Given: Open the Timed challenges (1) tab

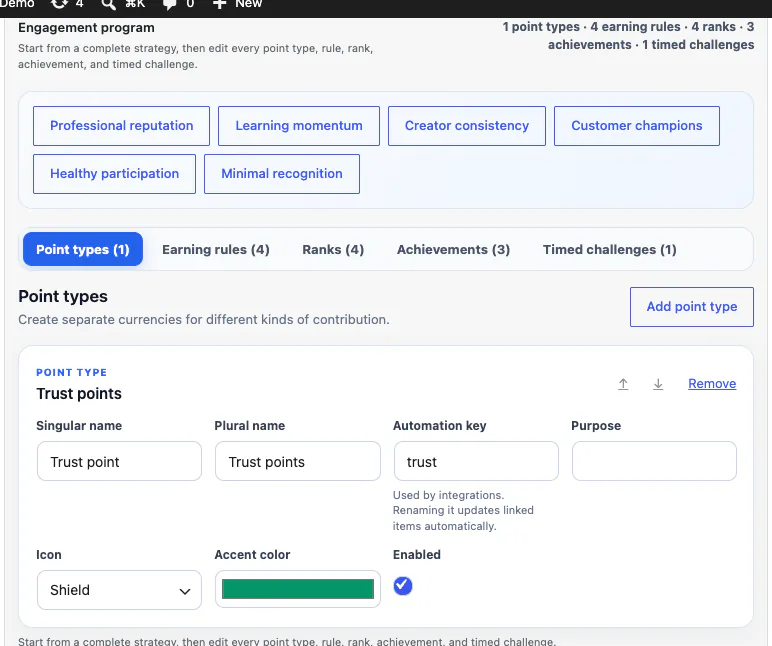Looking at the screenshot, I should (610, 249).
